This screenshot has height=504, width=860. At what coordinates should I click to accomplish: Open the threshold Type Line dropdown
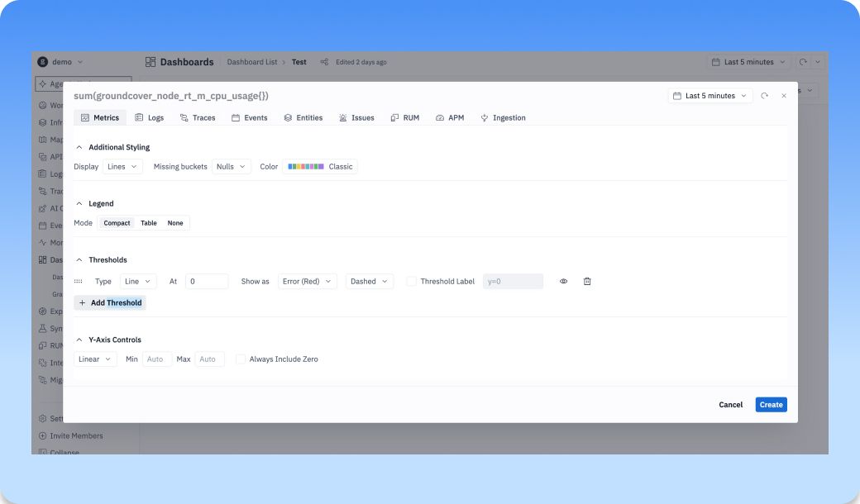pos(138,281)
